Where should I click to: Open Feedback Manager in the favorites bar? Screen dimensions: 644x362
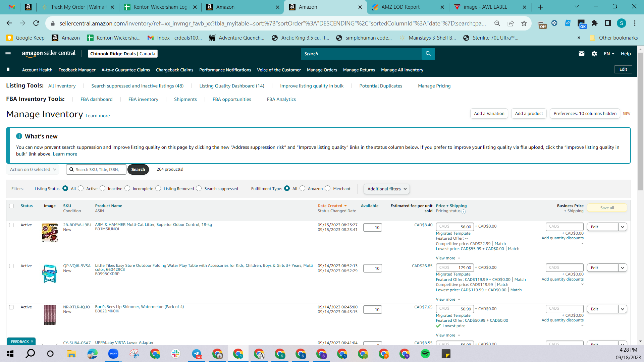coord(77,70)
